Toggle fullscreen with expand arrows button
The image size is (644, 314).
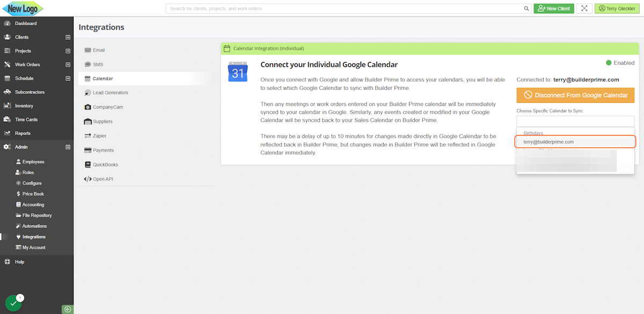pos(584,9)
